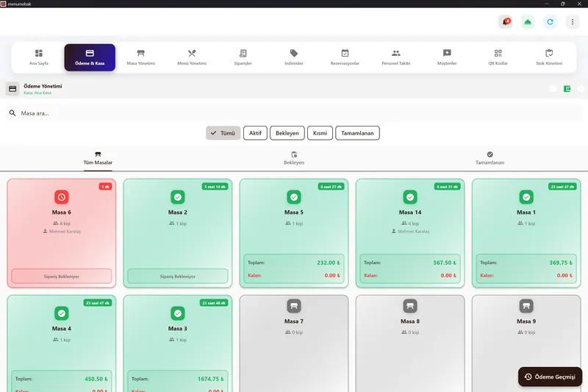Open Personel Takibi section
This screenshot has height=392, width=588.
(x=395, y=57)
